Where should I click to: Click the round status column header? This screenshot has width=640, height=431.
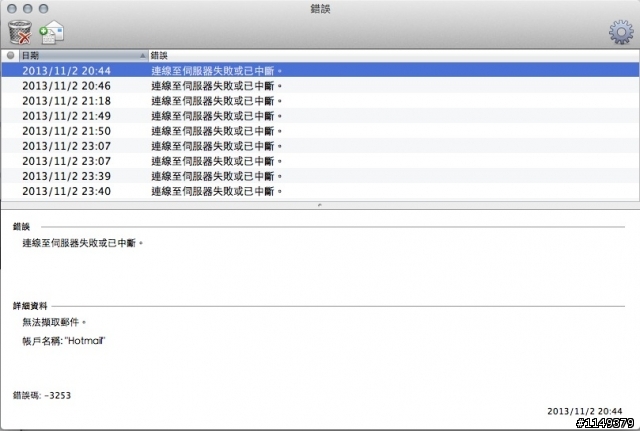(10, 56)
